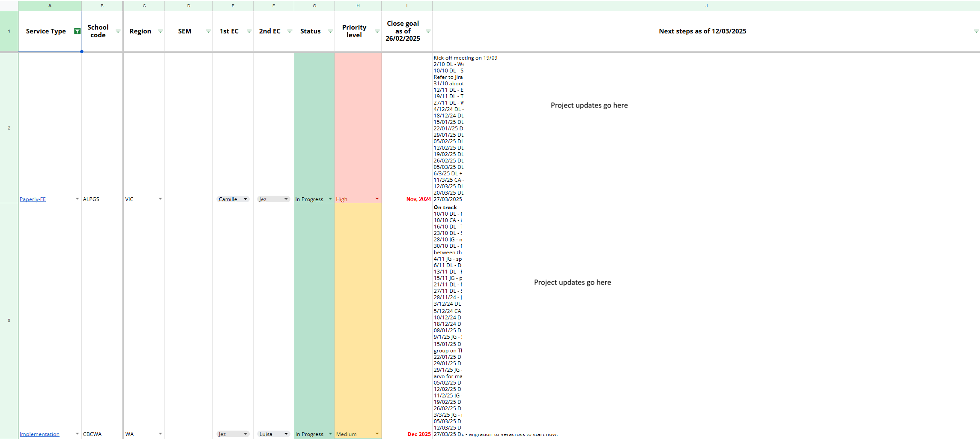This screenshot has height=439, width=980.
Task: Select the CBCWA school code cell
Action: point(102,321)
